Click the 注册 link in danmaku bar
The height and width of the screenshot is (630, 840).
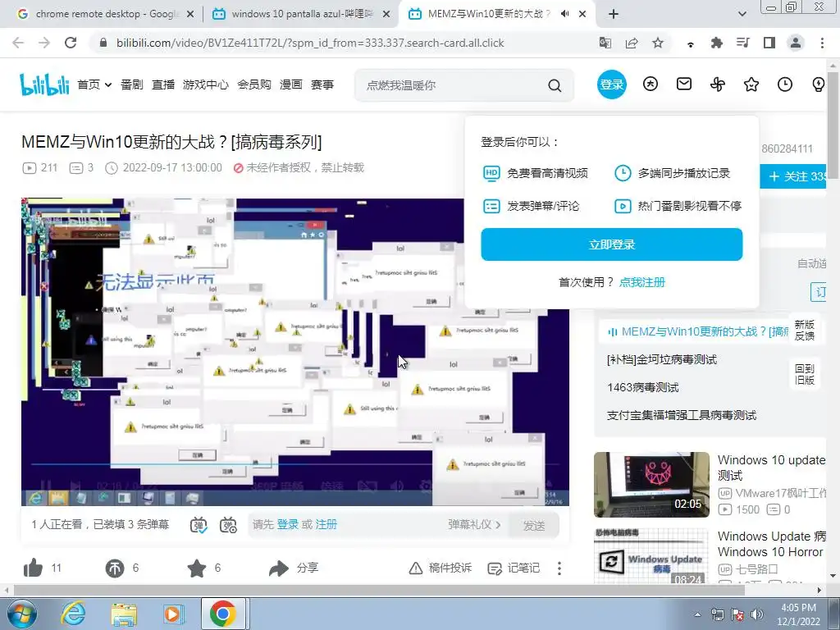tap(326, 524)
